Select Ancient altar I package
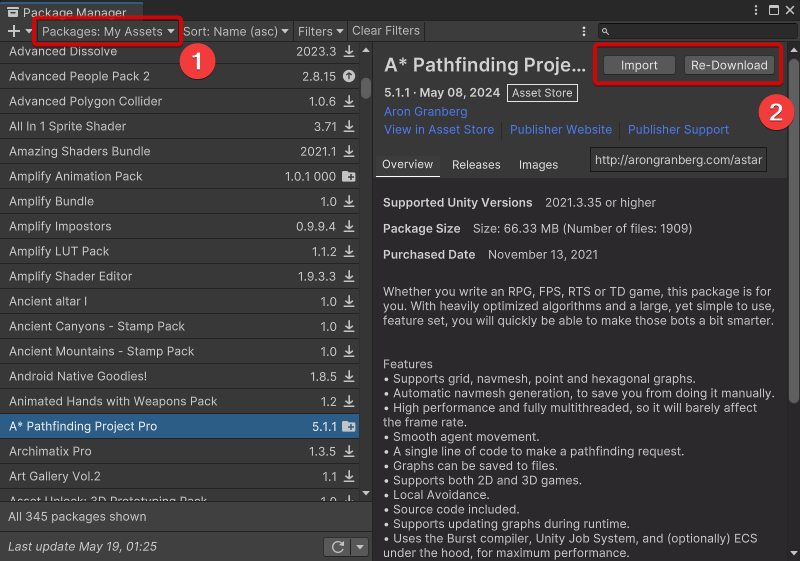This screenshot has width=800, height=561. [179, 301]
